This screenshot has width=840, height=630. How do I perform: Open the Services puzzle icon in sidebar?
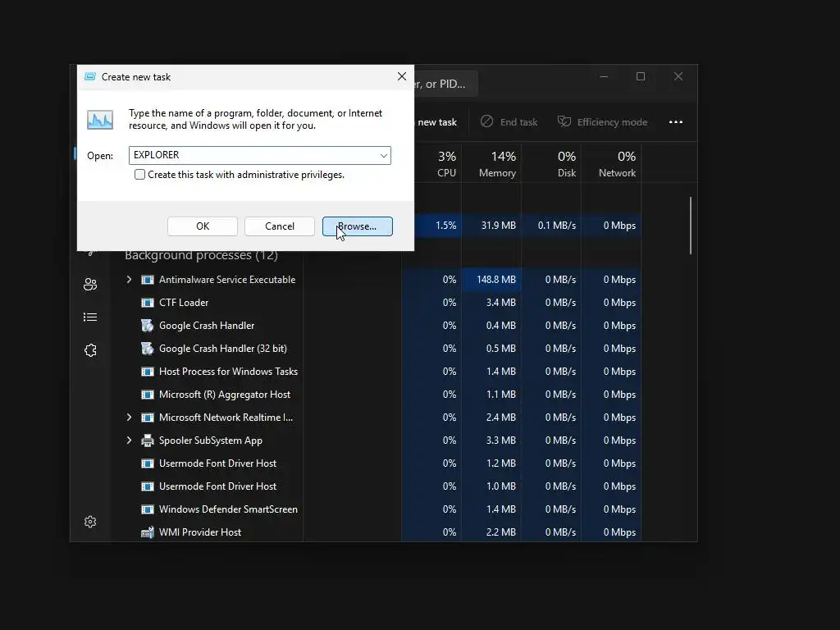[90, 350]
